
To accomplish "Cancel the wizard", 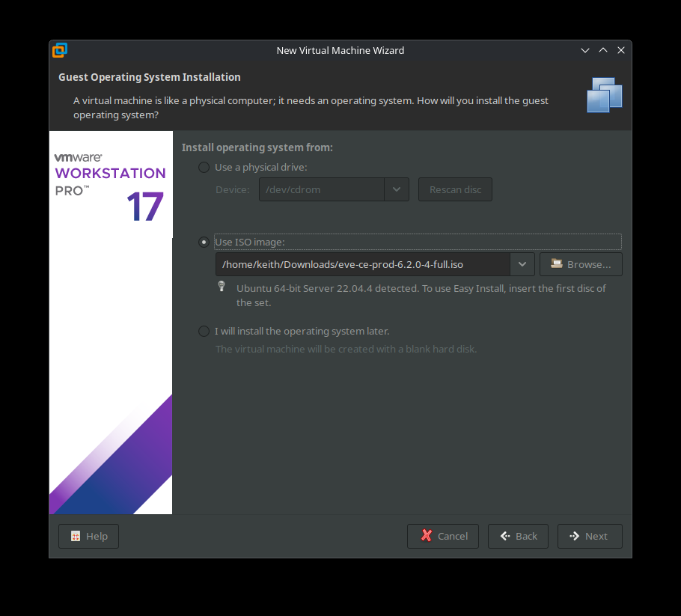I will point(443,536).
